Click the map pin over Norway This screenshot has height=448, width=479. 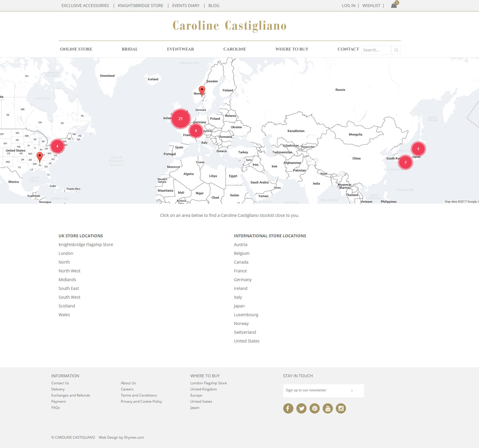[202, 91]
